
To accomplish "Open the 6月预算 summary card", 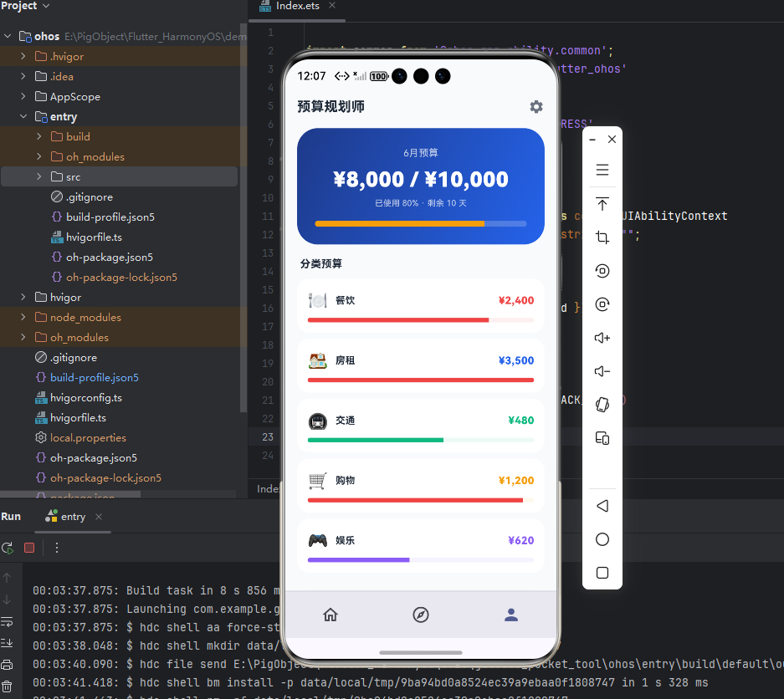I will [x=421, y=186].
